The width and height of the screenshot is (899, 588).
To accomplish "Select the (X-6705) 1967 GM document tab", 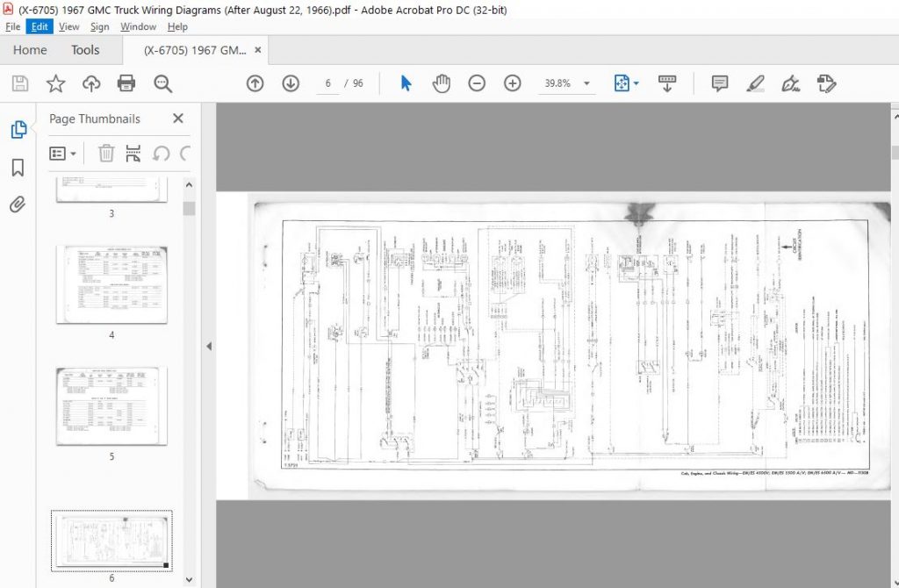I will coord(194,50).
